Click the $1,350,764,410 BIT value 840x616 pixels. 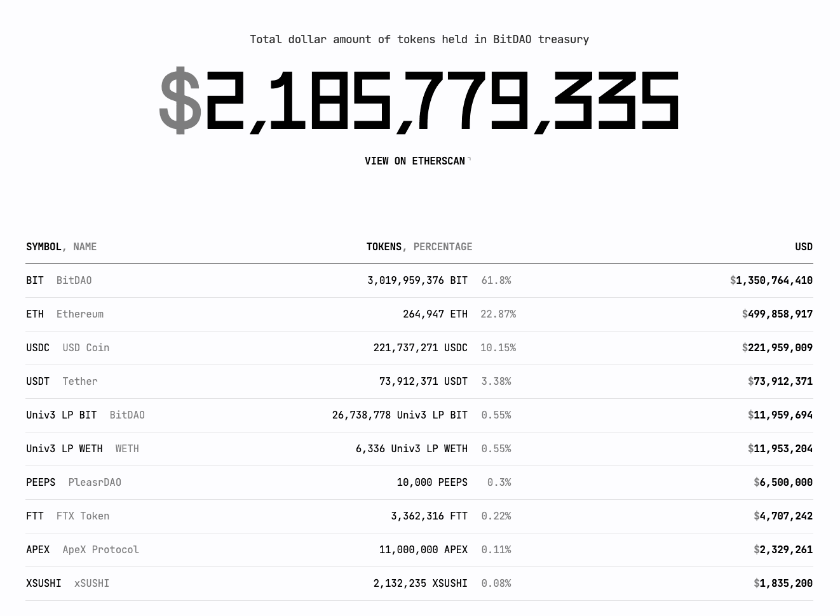771,280
